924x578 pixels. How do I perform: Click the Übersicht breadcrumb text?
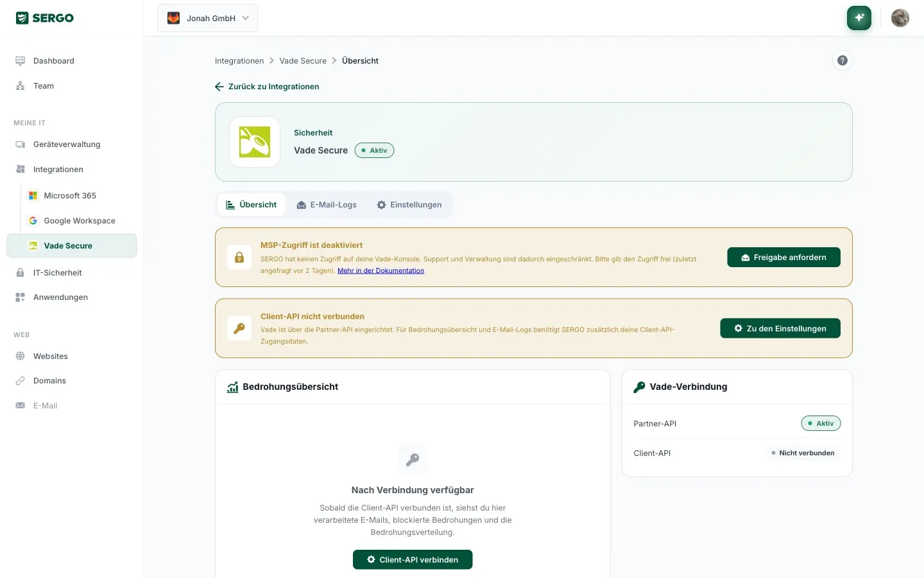click(x=360, y=61)
